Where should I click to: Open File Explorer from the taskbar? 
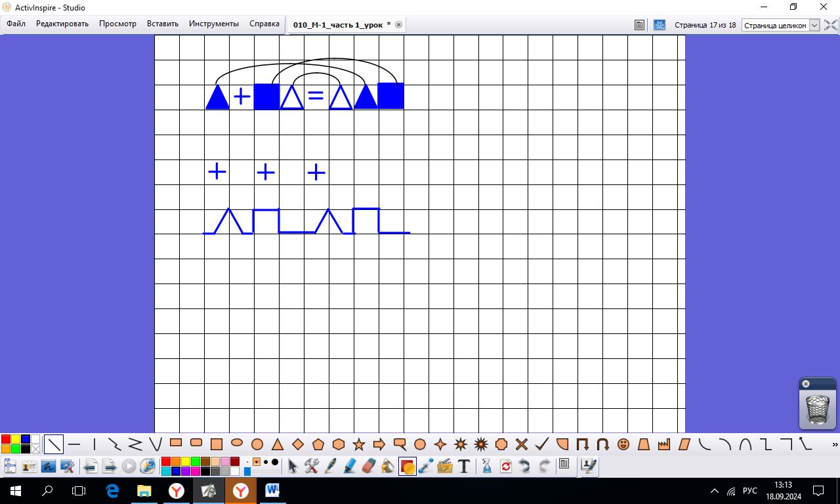click(144, 490)
